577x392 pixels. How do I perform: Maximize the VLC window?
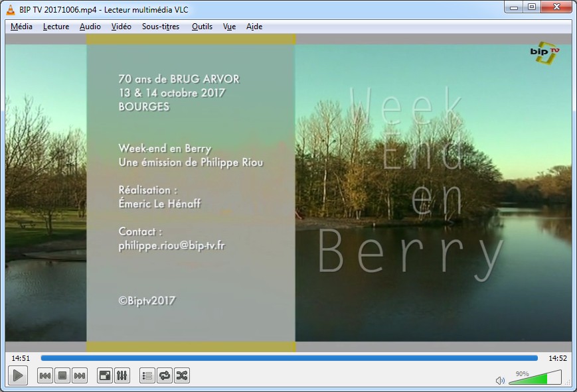point(532,7)
